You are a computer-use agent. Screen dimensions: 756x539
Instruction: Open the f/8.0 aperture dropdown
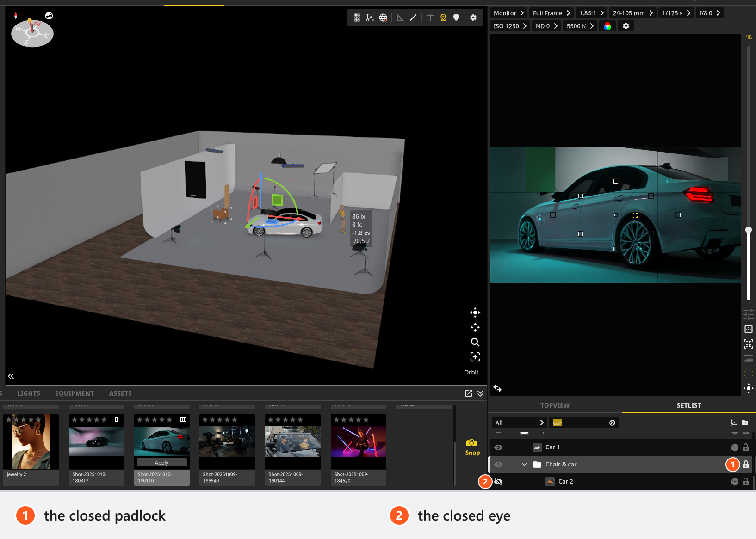pyautogui.click(x=710, y=13)
